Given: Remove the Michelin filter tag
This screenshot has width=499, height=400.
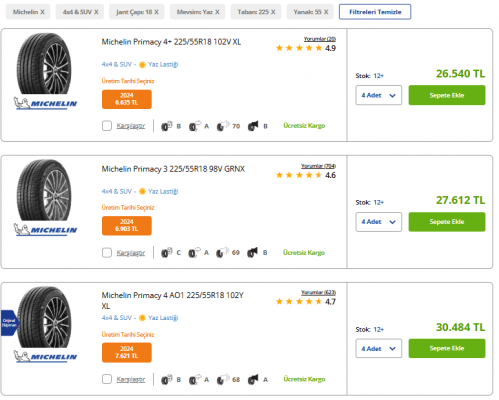Looking at the screenshot, I should tap(42, 12).
